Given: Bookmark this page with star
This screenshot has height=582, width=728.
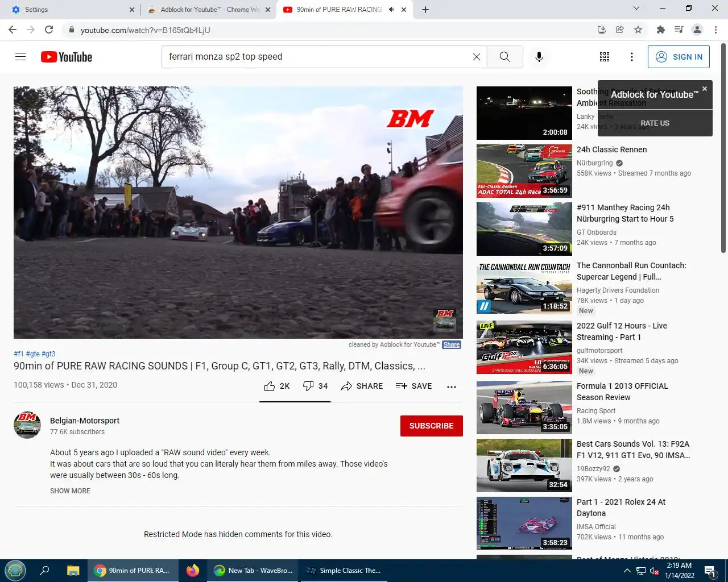Looking at the screenshot, I should click(638, 30).
